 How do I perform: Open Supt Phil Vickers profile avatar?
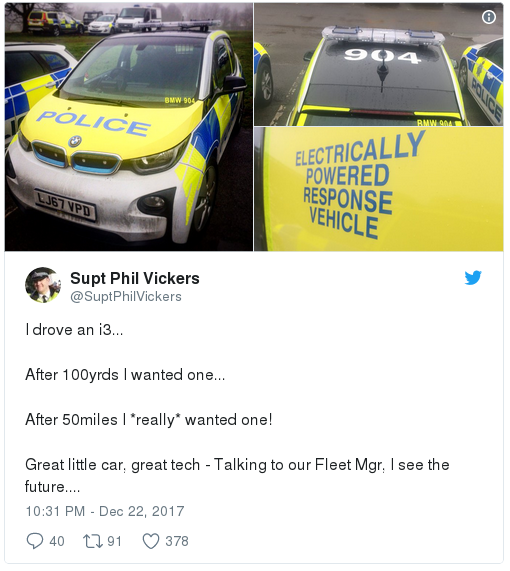pyautogui.click(x=43, y=285)
